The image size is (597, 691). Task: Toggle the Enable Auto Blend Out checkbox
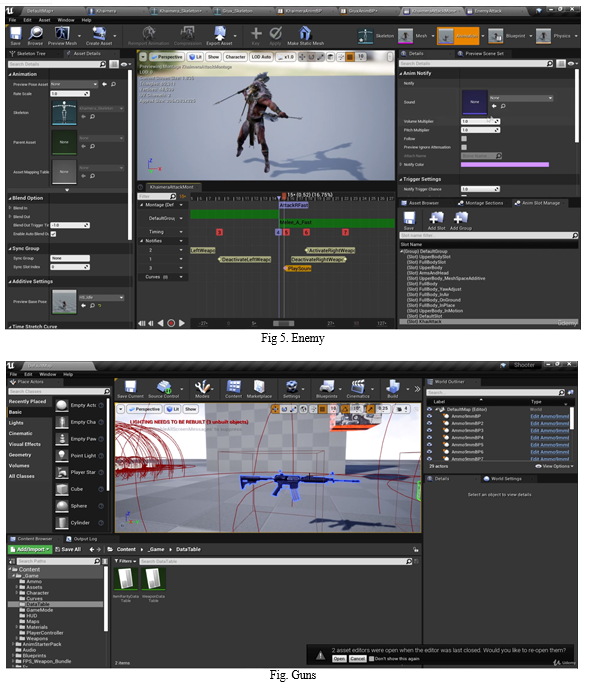tap(53, 234)
